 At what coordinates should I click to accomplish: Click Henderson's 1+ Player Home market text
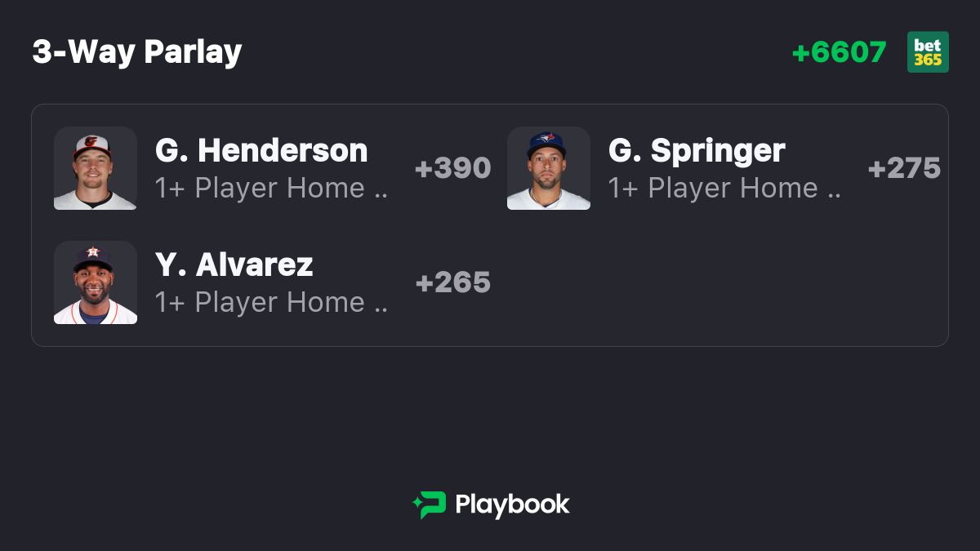260,189
